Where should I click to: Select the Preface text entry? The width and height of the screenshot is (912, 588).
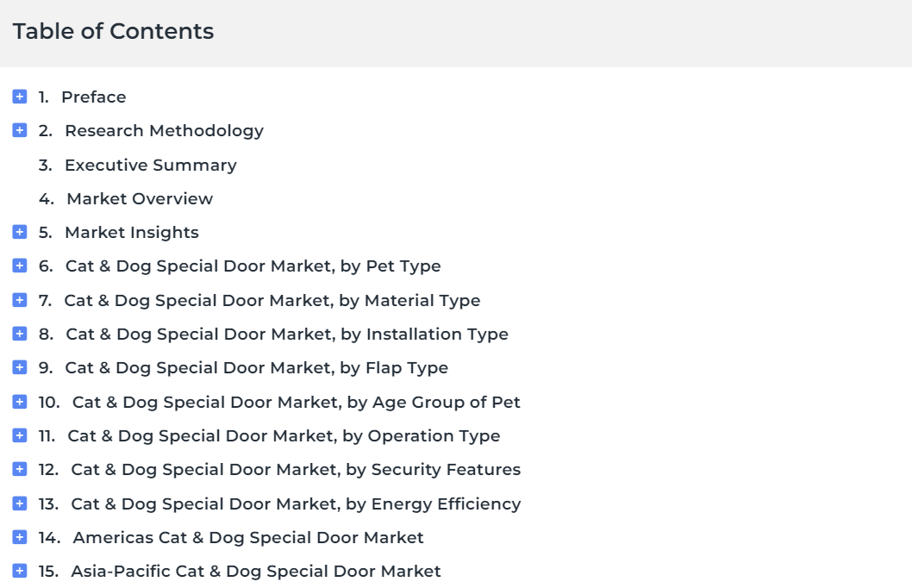point(94,97)
